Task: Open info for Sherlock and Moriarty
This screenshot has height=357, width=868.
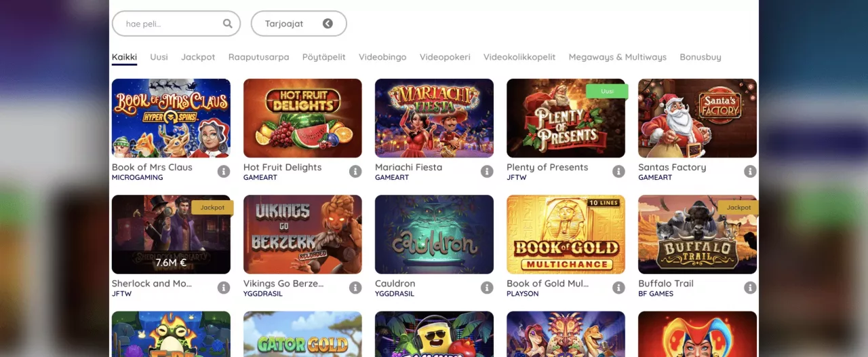Action: (x=224, y=288)
